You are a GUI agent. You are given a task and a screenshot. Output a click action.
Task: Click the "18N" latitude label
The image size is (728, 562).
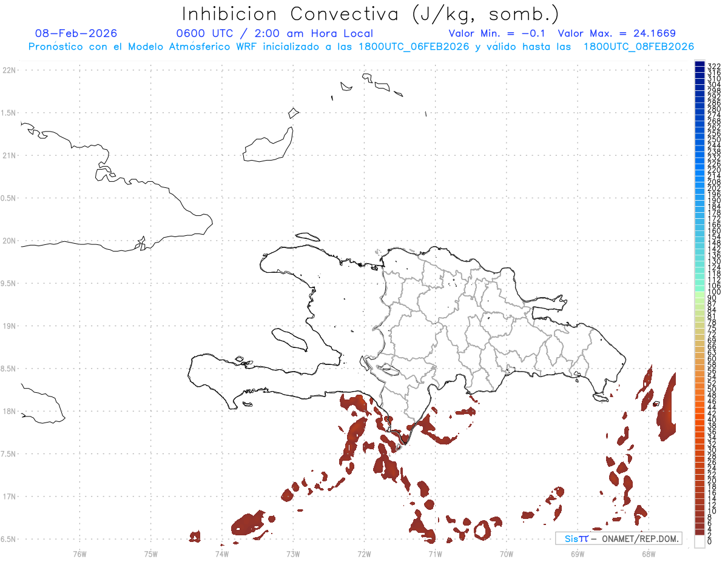click(8, 411)
